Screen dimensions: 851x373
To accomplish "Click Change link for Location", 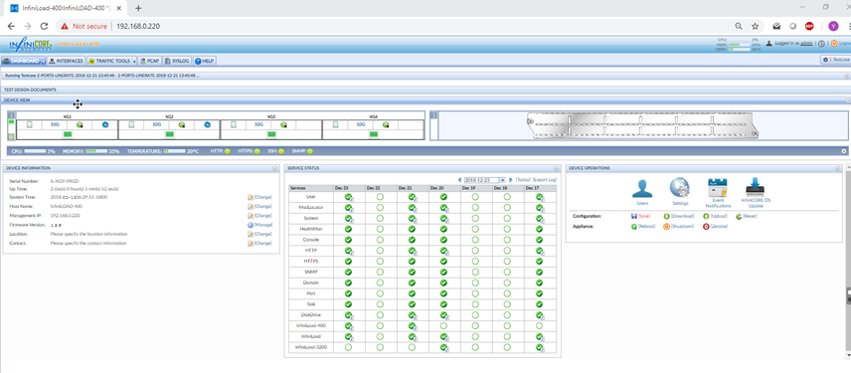I will (263, 234).
